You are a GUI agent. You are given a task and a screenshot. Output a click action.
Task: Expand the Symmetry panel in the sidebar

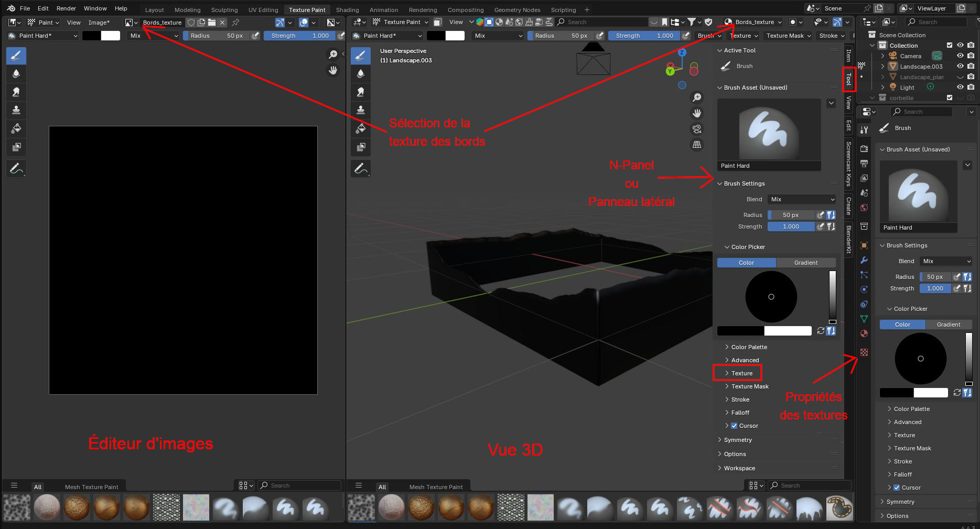click(738, 440)
